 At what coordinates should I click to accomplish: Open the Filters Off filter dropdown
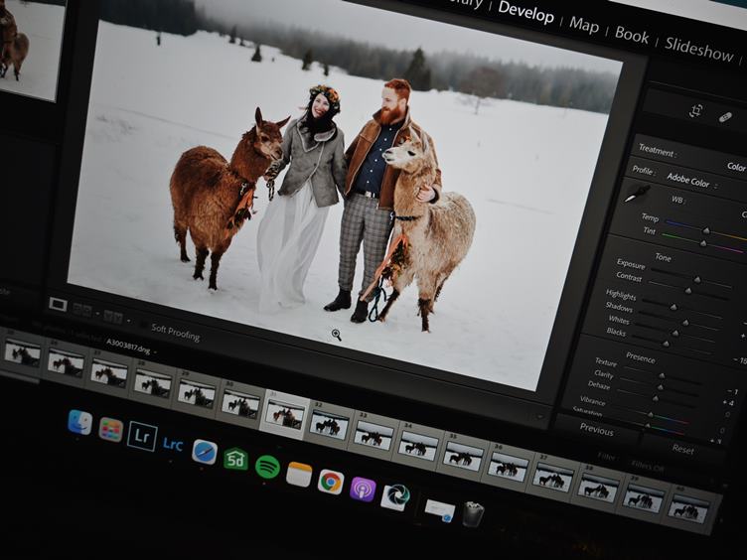pyautogui.click(x=649, y=466)
